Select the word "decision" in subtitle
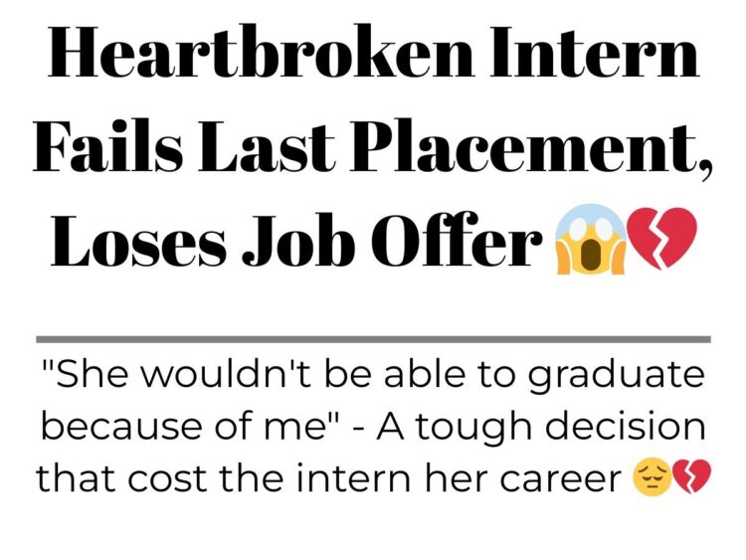The width and height of the screenshot is (746, 560). [626, 426]
